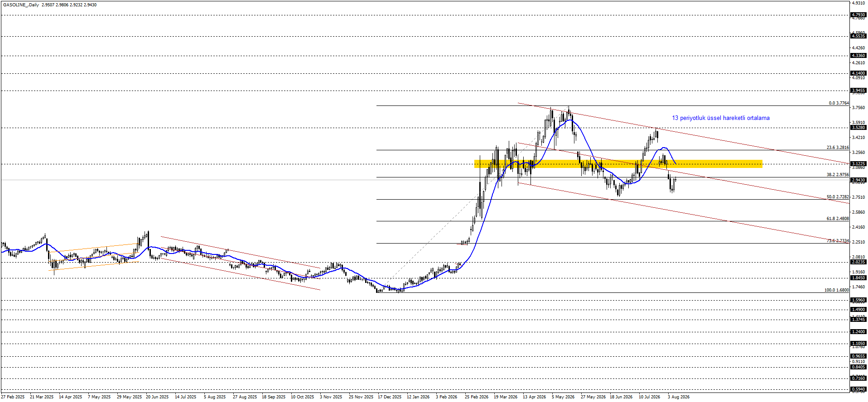The height and width of the screenshot is (402, 868).
Task: Click the 1.4900 price level tag
Action: point(858,310)
